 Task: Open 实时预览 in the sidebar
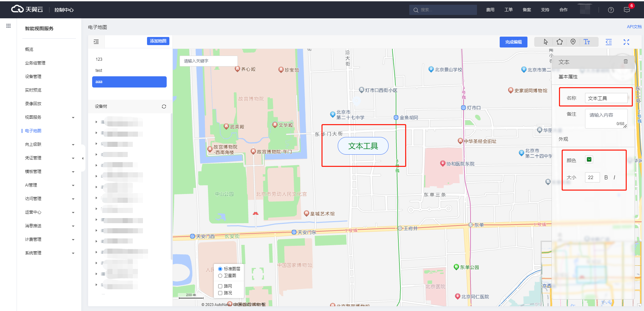(x=33, y=90)
